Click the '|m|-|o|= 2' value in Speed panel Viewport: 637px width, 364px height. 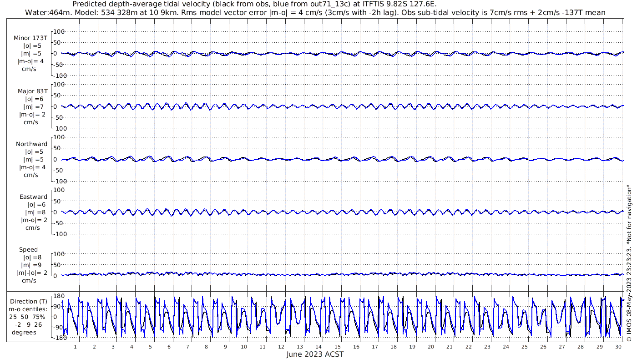[32, 273]
